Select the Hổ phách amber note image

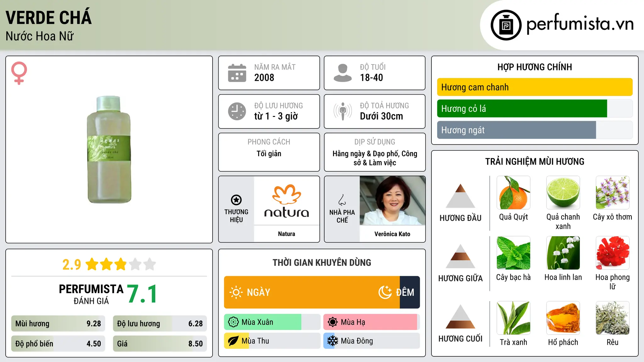click(563, 318)
